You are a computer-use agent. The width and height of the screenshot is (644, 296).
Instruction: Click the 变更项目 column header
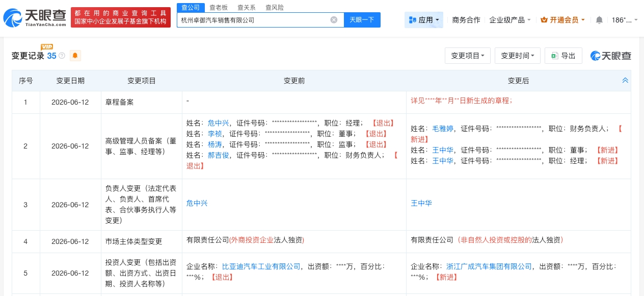pos(142,81)
